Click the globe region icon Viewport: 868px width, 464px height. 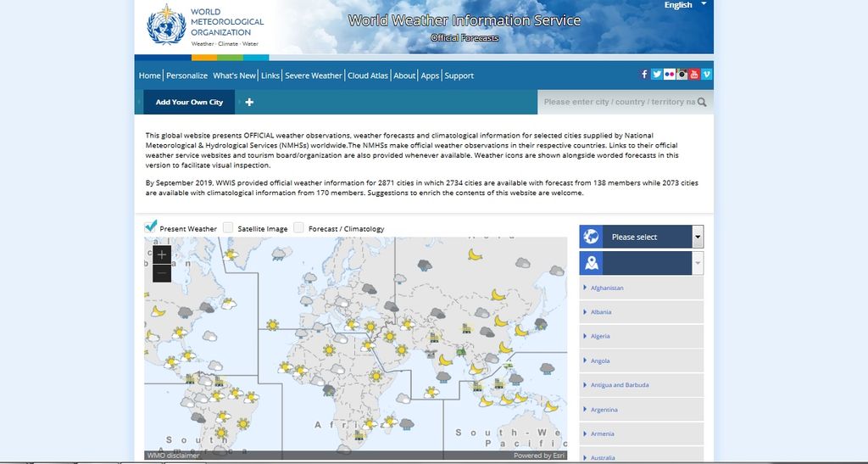click(591, 237)
